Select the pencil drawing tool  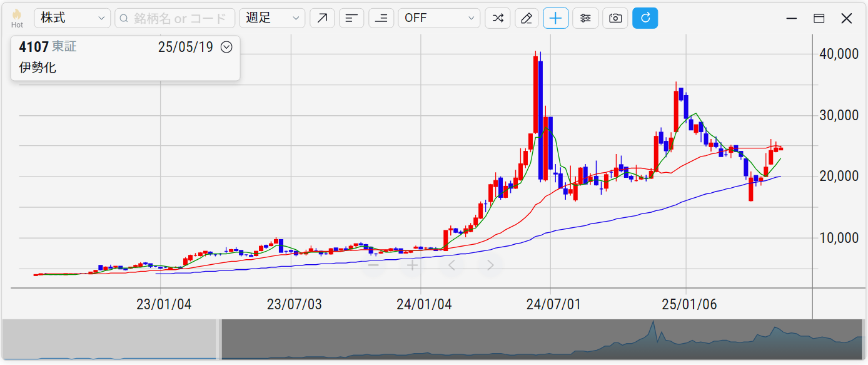[x=527, y=18]
